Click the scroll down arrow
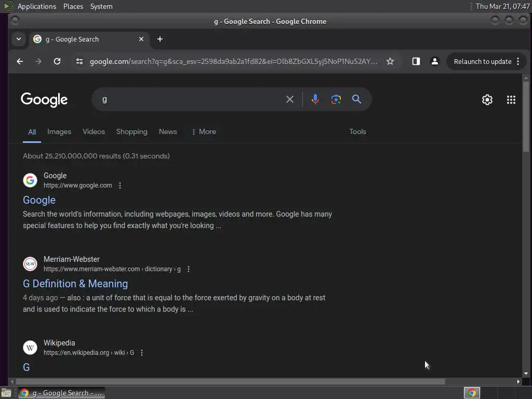This screenshot has height=399, width=532. [526, 374]
